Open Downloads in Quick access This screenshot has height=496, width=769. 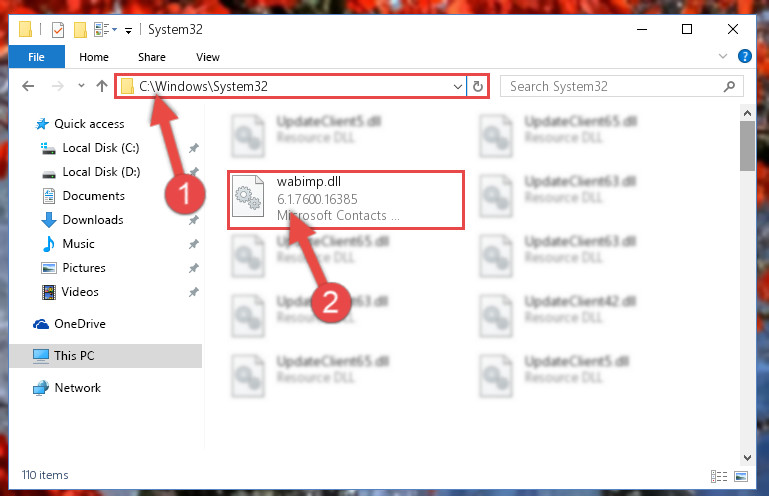point(93,220)
